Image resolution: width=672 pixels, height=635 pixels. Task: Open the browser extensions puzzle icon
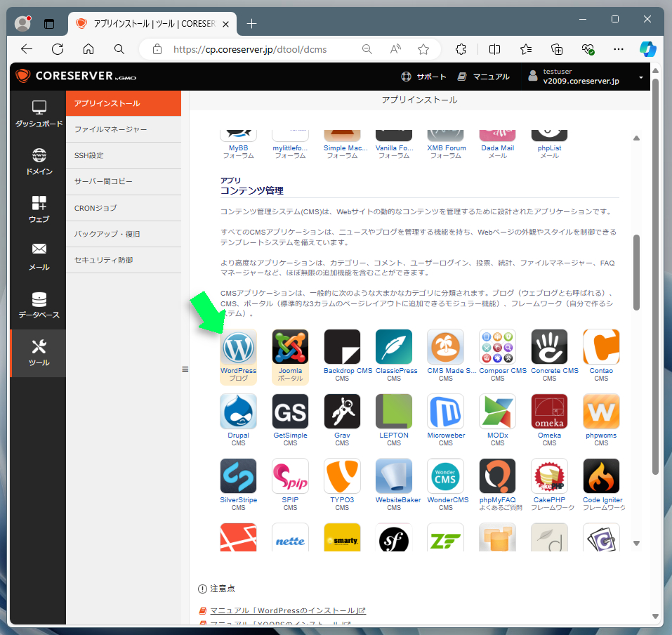[461, 49]
